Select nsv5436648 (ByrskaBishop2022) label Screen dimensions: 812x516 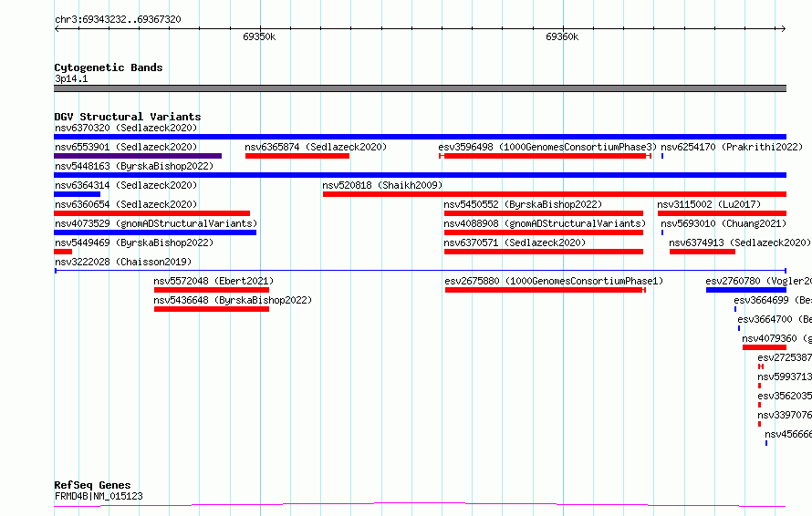pyautogui.click(x=233, y=300)
